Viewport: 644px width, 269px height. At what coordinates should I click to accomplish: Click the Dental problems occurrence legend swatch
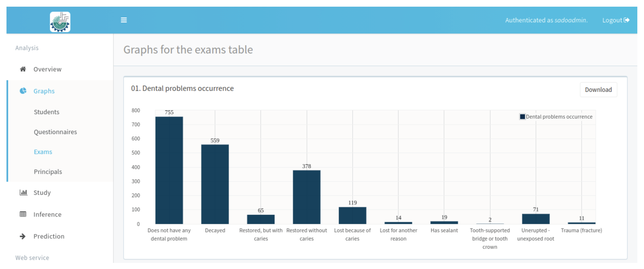click(522, 117)
